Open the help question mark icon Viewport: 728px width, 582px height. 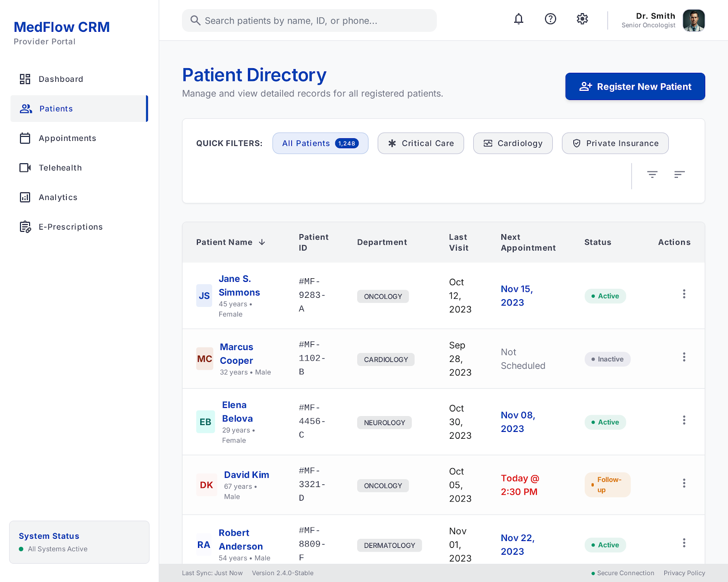pos(551,19)
